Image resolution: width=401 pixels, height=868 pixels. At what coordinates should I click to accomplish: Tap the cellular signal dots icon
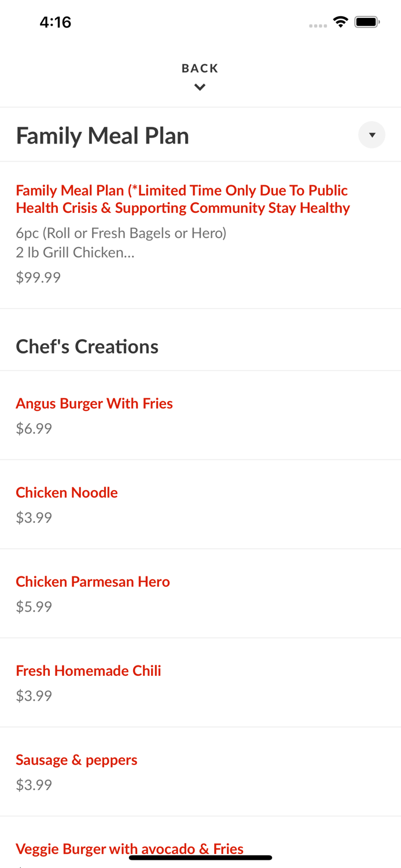318,25
